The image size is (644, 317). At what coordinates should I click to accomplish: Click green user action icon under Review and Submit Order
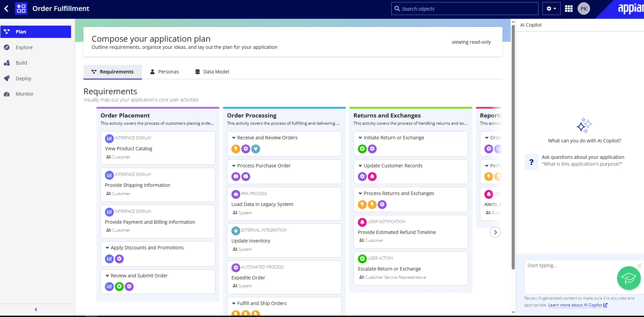(119, 287)
